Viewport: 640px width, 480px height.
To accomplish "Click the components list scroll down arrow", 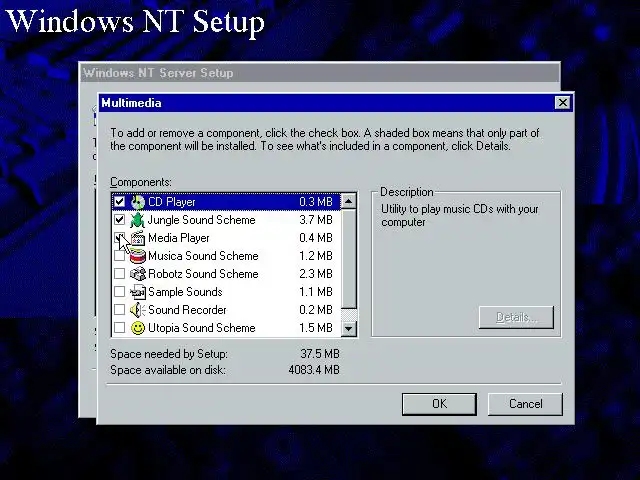I will [349, 328].
